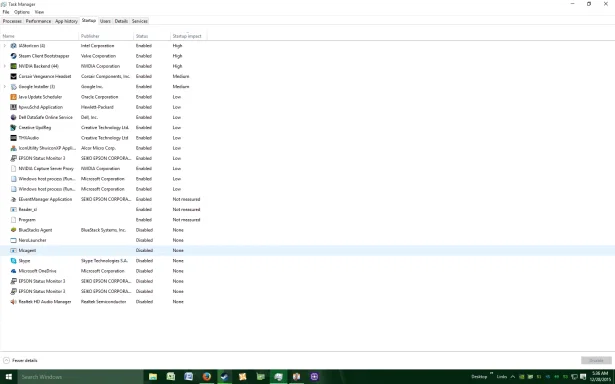Click the Hewlett-Packard publisher cell

(97, 107)
